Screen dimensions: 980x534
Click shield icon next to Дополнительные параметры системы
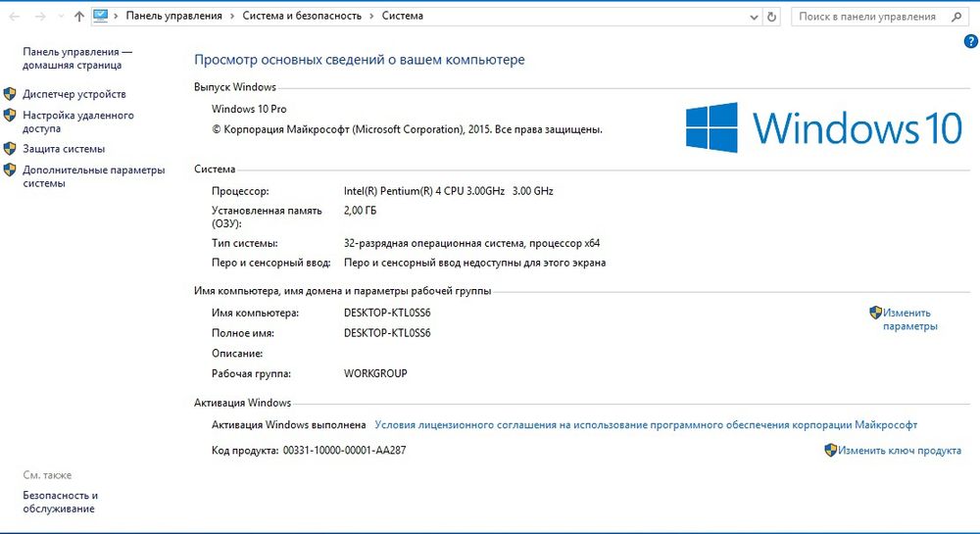click(x=10, y=170)
